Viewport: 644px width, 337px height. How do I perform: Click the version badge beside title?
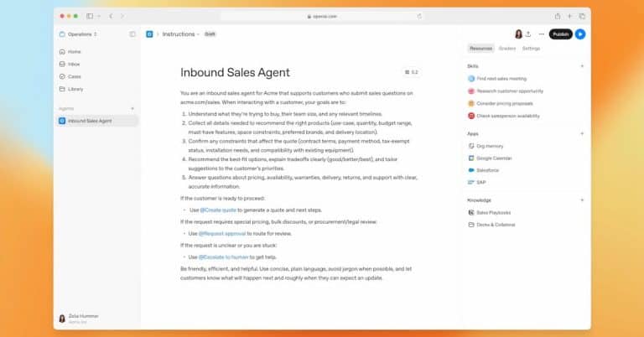tap(412, 72)
